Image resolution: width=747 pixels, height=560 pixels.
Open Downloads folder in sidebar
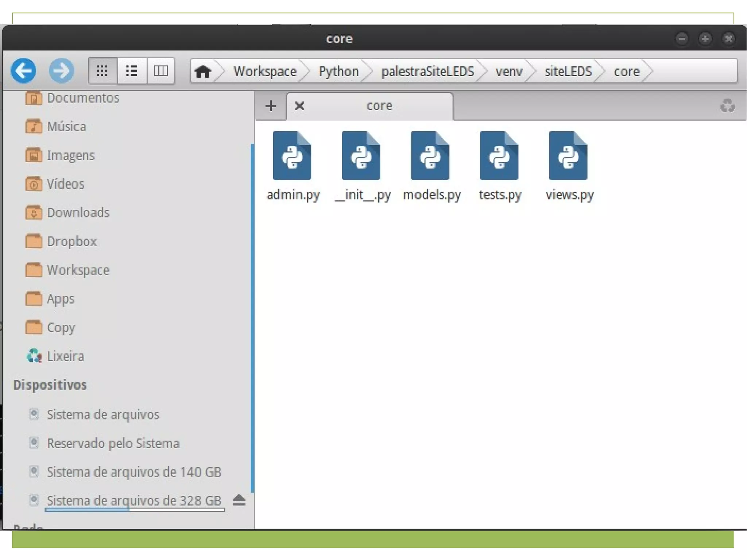[78, 213]
